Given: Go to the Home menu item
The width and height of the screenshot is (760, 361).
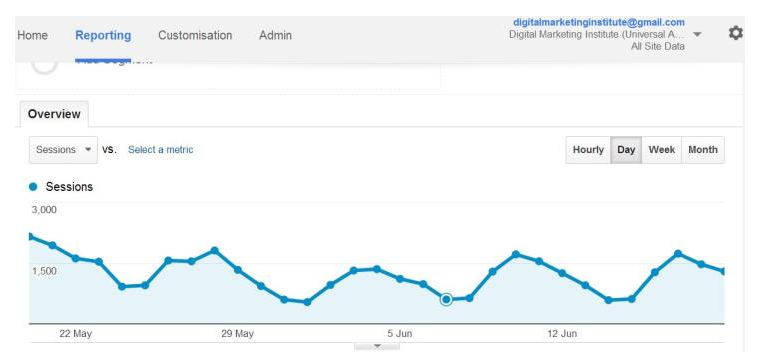Looking at the screenshot, I should pos(32,35).
